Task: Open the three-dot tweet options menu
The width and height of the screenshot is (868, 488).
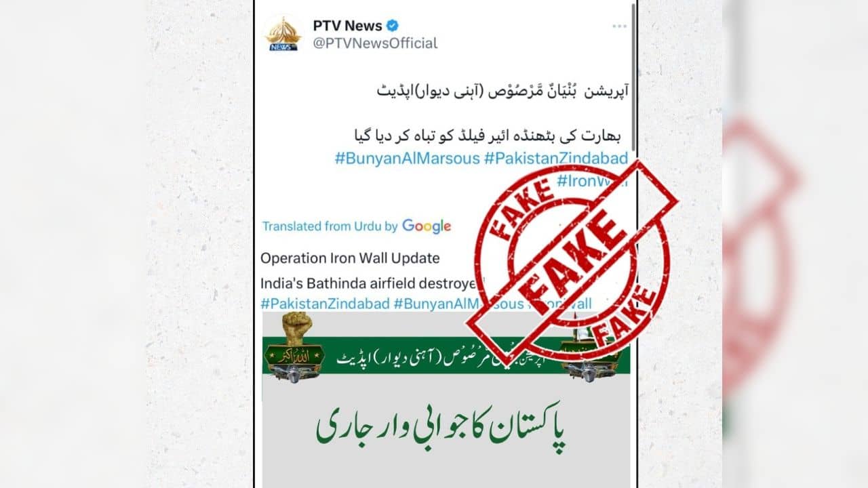Action: (x=619, y=26)
